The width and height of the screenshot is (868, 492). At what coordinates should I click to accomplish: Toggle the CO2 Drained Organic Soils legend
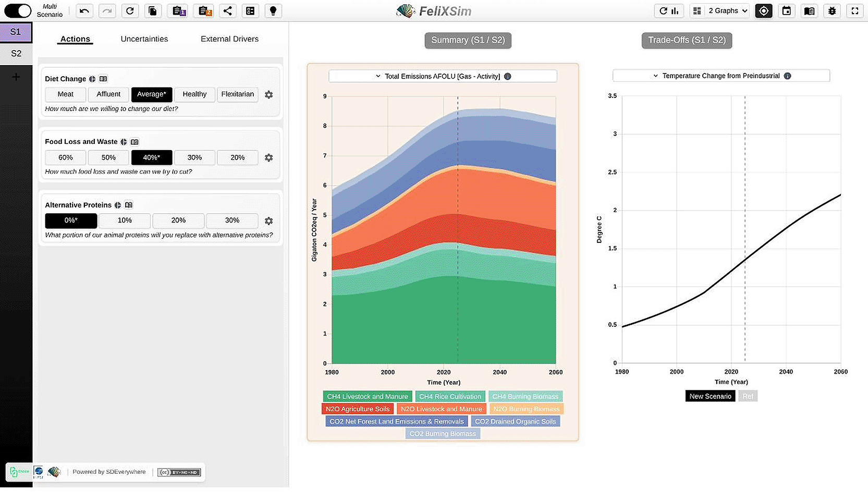point(516,422)
